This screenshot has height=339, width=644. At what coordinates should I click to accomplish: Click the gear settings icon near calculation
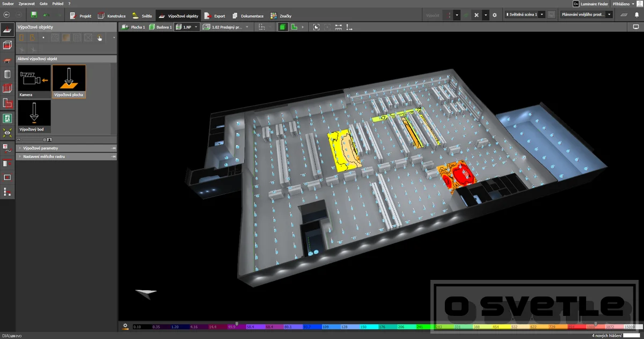click(x=495, y=15)
